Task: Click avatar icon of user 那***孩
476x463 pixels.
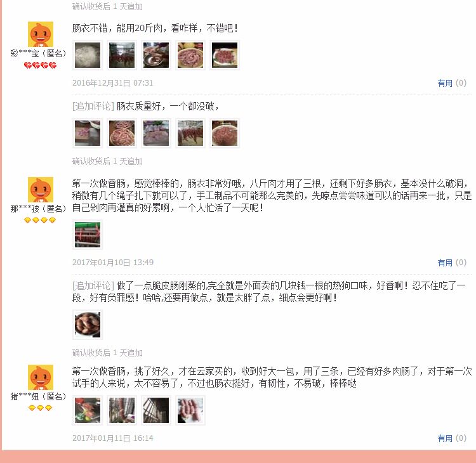Action: coord(41,190)
